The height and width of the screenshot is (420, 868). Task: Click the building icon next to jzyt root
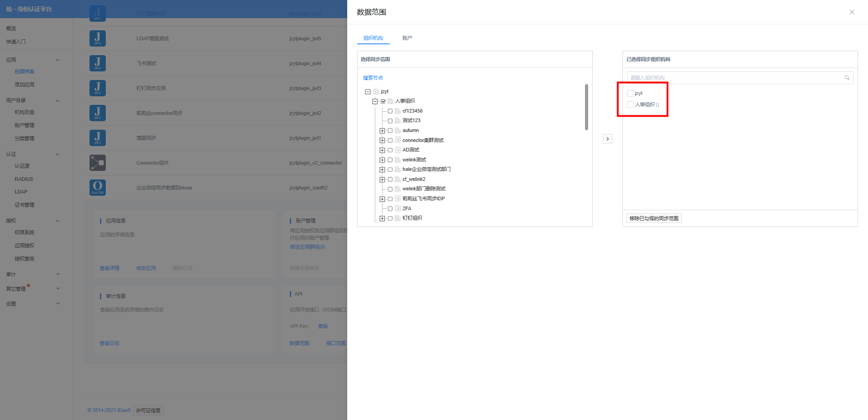[376, 92]
